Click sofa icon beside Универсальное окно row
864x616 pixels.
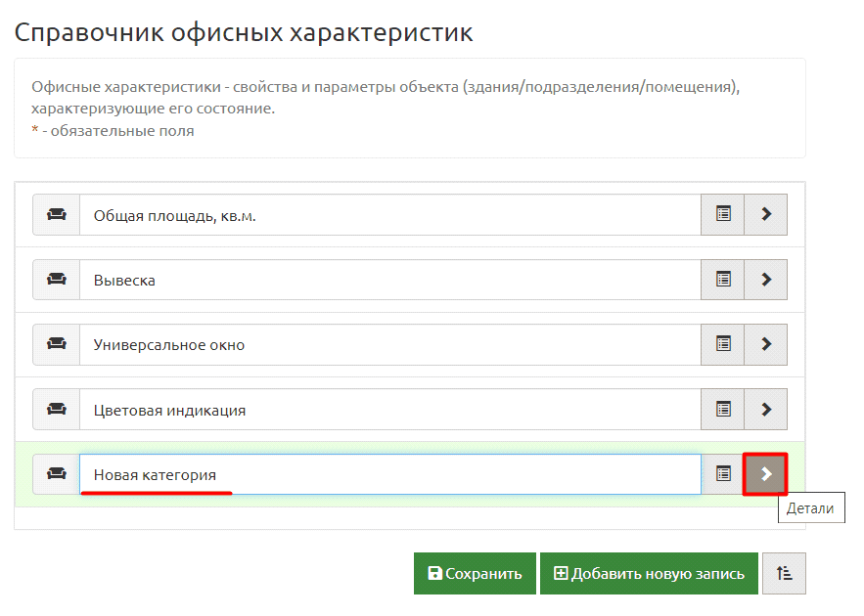point(56,344)
